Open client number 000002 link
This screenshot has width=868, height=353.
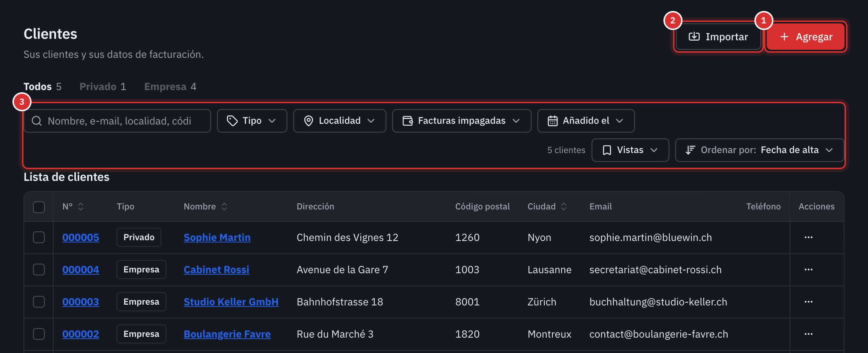coord(81,334)
